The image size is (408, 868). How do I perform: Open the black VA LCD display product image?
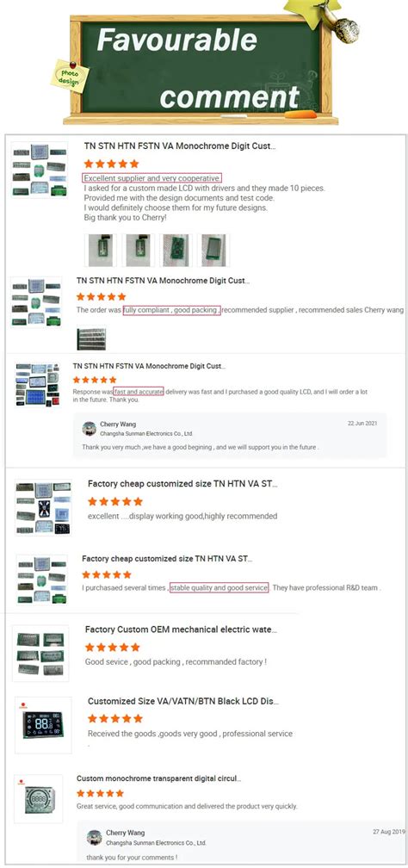pos(43,725)
